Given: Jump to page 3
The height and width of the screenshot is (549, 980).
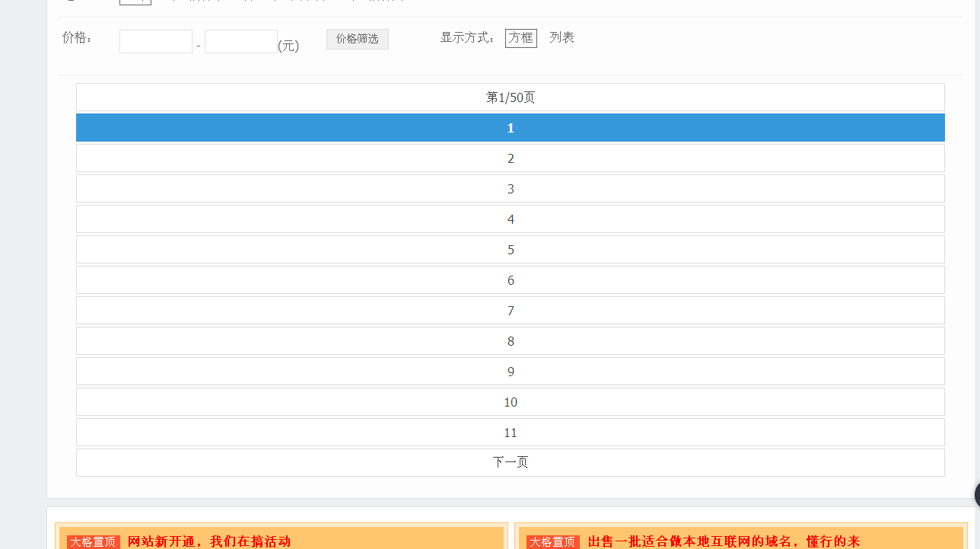Looking at the screenshot, I should click(510, 189).
